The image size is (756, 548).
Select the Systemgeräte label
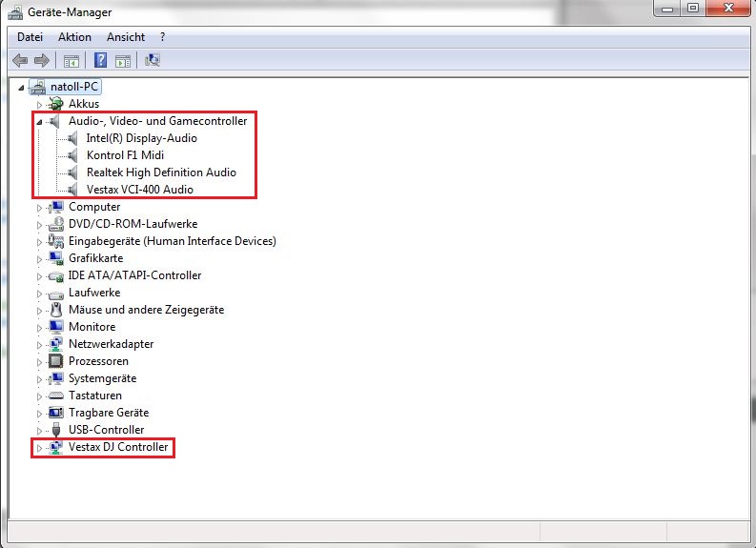point(102,378)
